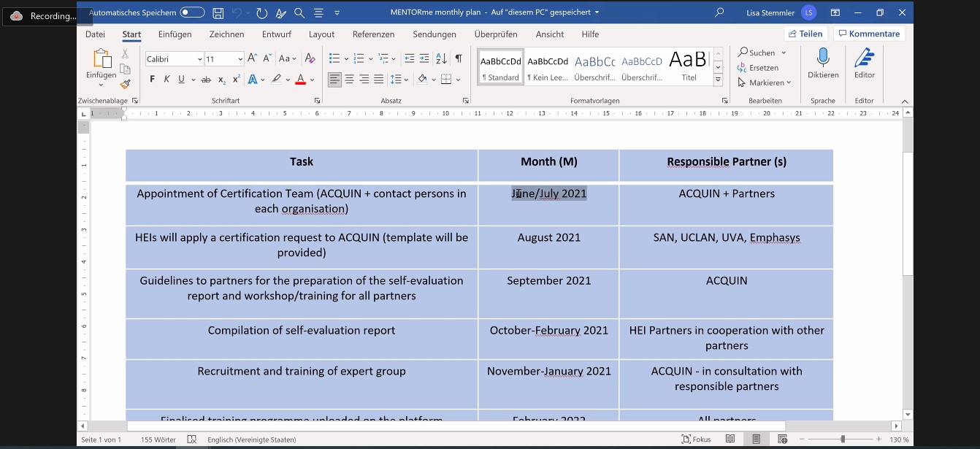The image size is (980, 449).
Task: Click the zoom slider in status bar
Action: 842,440
